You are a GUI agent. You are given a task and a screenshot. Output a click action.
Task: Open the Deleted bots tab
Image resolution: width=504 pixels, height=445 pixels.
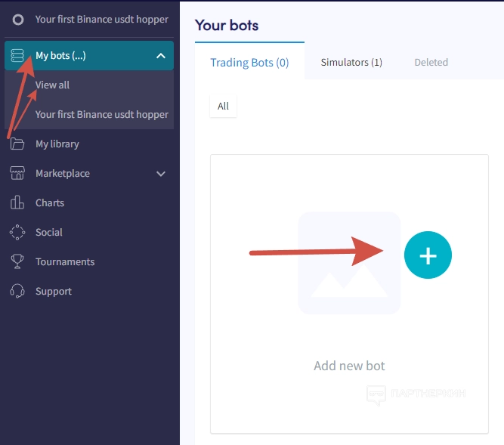431,63
